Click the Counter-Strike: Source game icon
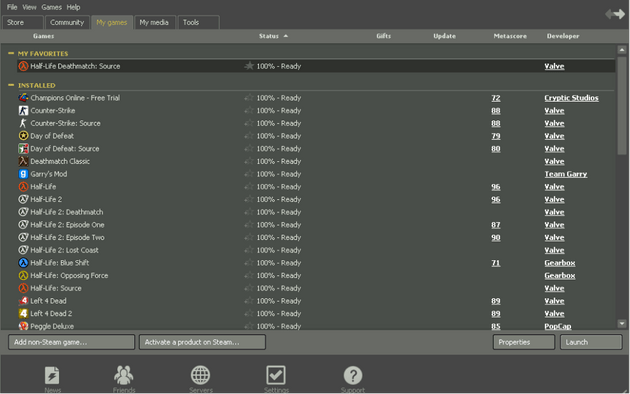The height and width of the screenshot is (394, 630). coord(23,123)
